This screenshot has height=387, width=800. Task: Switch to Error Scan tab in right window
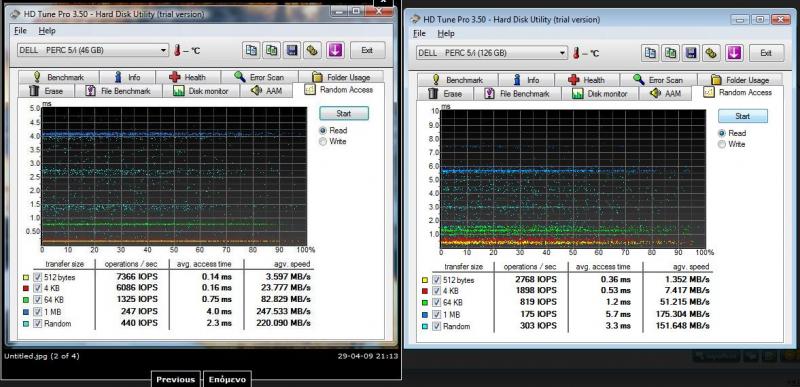point(658,80)
